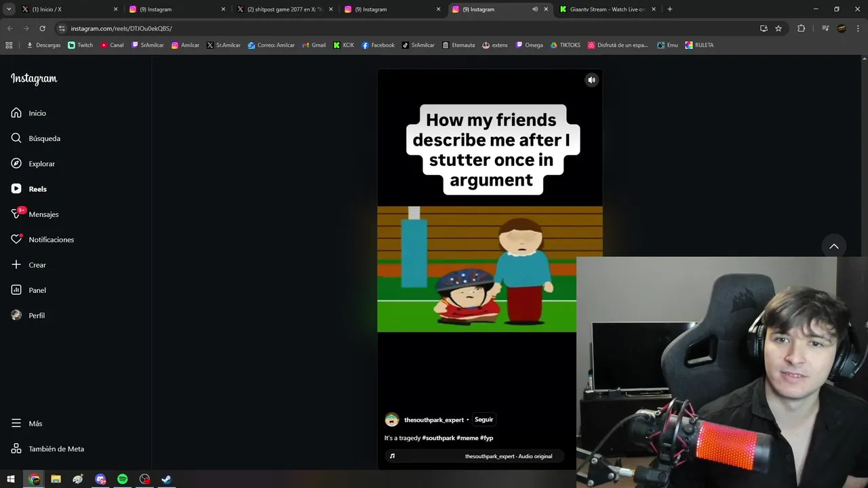The height and width of the screenshot is (488, 868).
Task: Select Reels in sidebar
Action: (x=28, y=189)
